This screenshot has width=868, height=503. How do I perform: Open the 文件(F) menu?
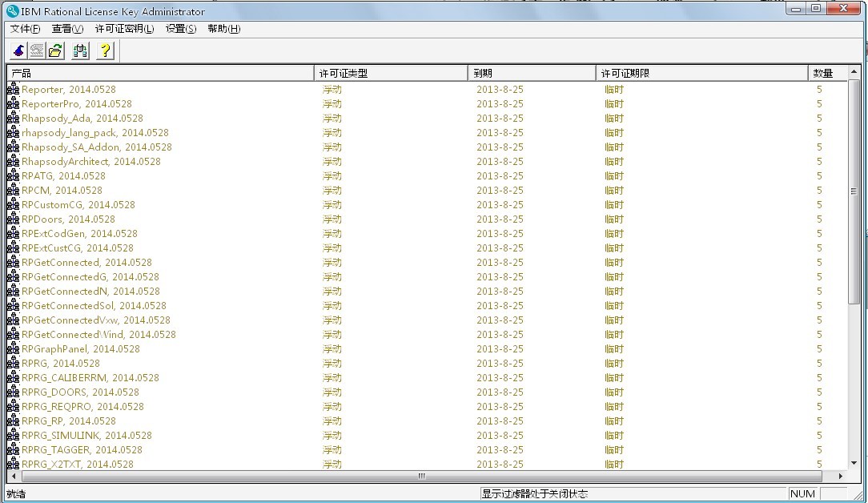pyautogui.click(x=26, y=29)
